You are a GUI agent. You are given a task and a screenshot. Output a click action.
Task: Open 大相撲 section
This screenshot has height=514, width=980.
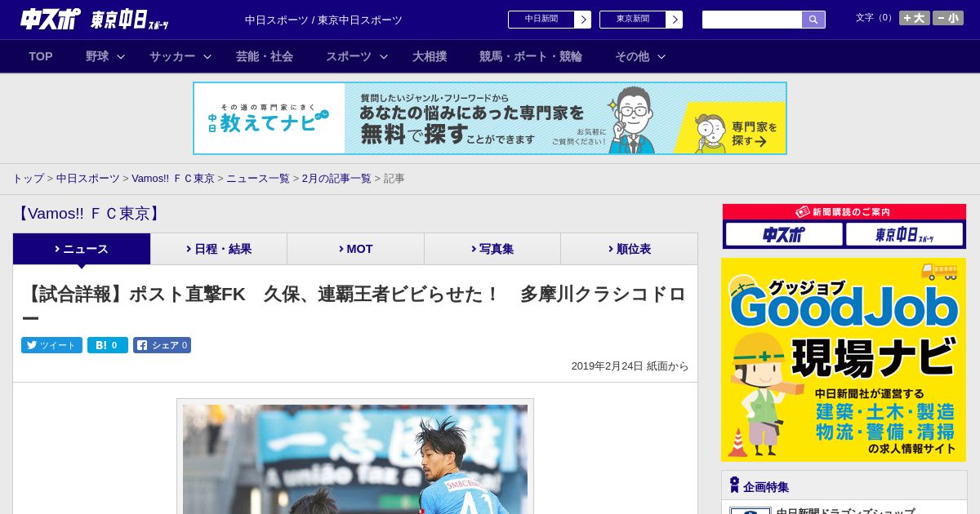coord(430,56)
